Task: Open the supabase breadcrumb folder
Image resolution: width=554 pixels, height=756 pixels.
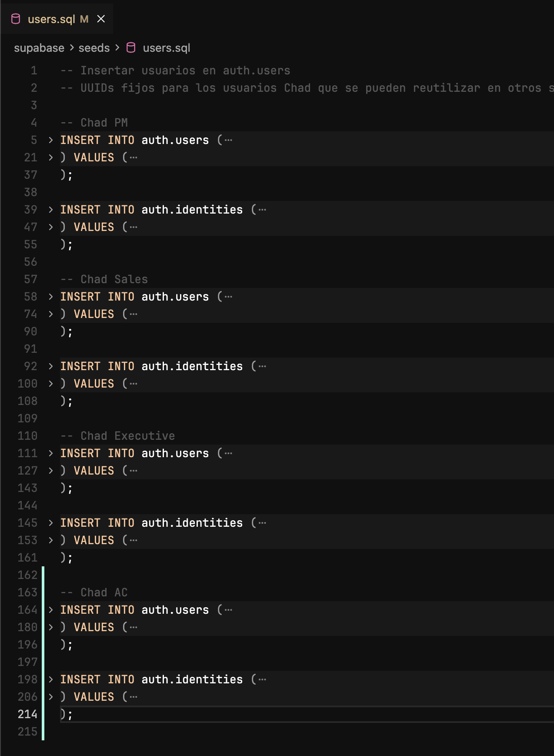Action: click(x=39, y=48)
